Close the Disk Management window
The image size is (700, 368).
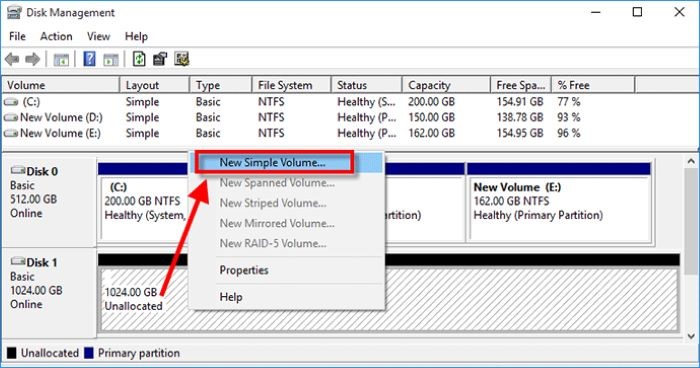pyautogui.click(x=679, y=13)
